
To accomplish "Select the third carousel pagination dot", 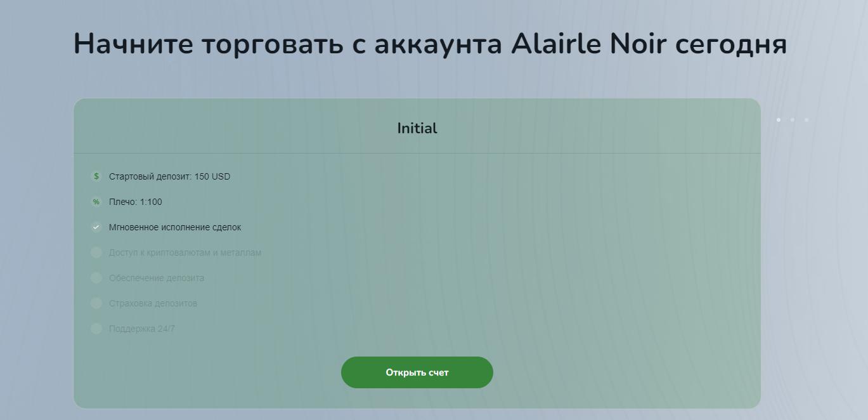I will click(x=806, y=120).
